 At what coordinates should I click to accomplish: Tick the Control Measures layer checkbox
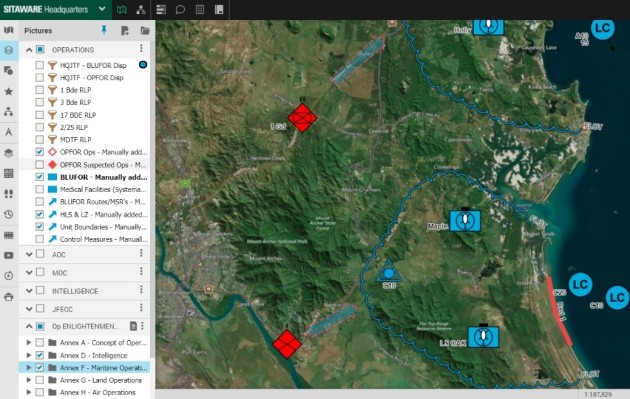click(x=39, y=239)
